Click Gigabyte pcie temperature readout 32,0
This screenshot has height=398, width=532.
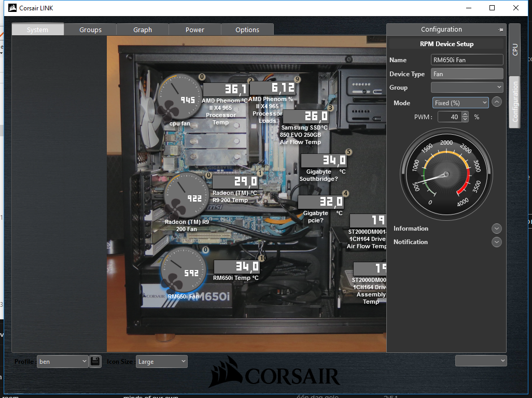pos(320,202)
